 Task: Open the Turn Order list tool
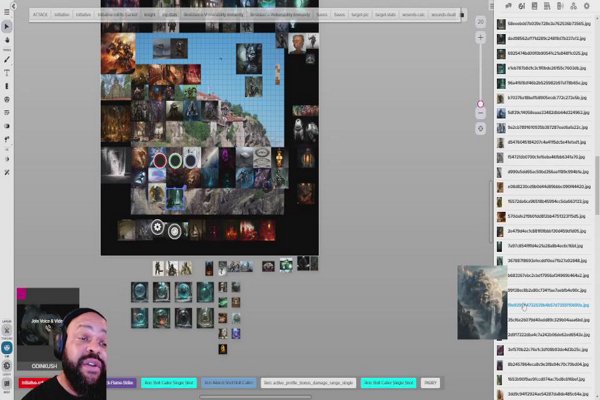pos(7,113)
